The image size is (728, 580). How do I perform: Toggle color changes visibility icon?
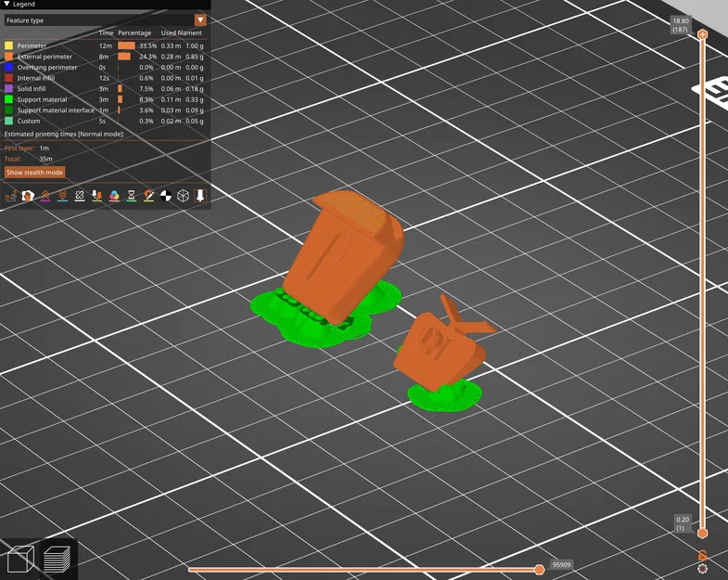point(114,196)
